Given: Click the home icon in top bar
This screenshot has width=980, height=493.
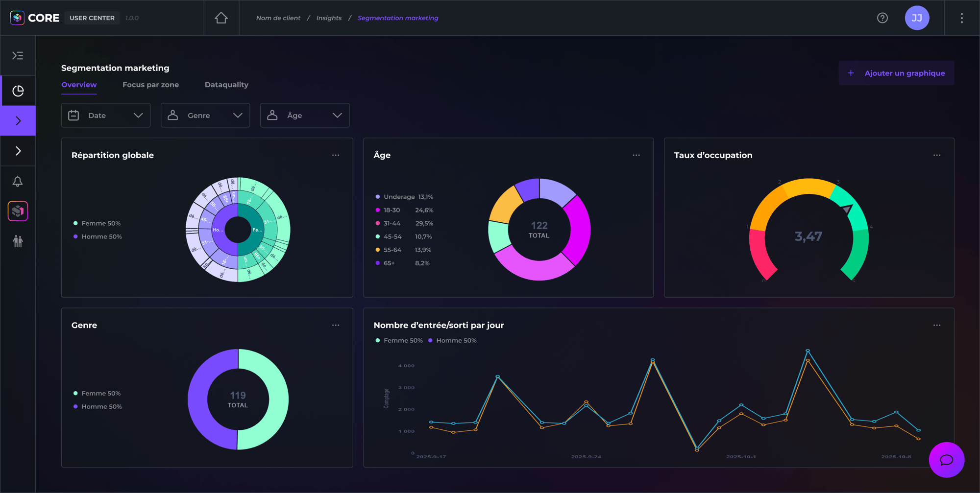Looking at the screenshot, I should (221, 18).
